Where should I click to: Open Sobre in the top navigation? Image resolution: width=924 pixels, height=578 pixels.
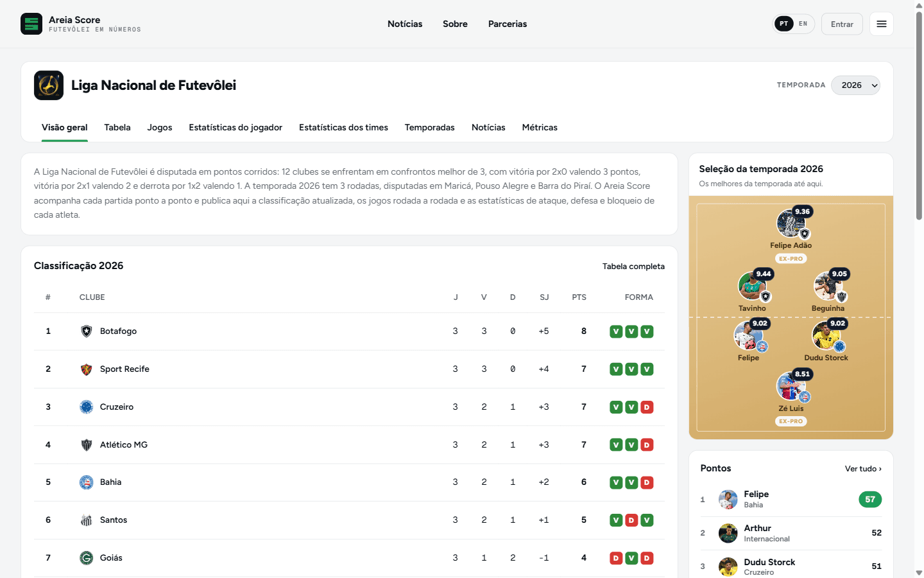click(455, 24)
